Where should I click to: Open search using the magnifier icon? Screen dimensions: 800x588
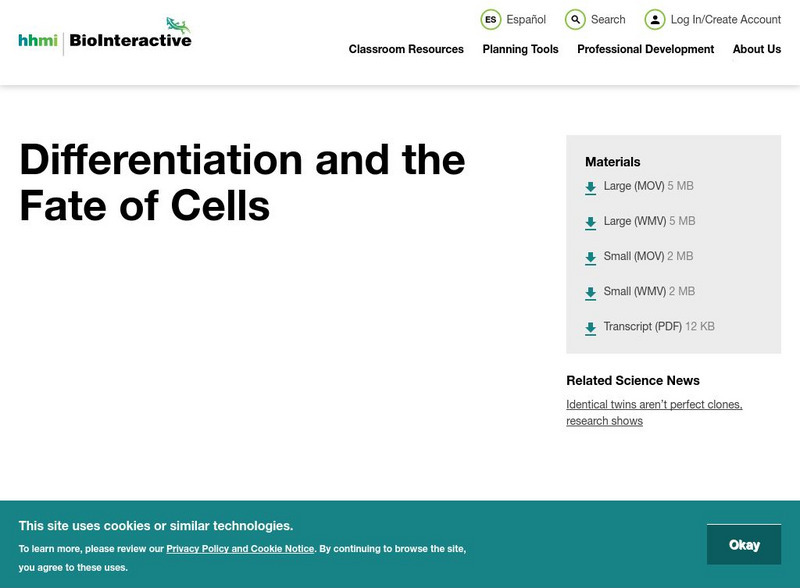575,18
